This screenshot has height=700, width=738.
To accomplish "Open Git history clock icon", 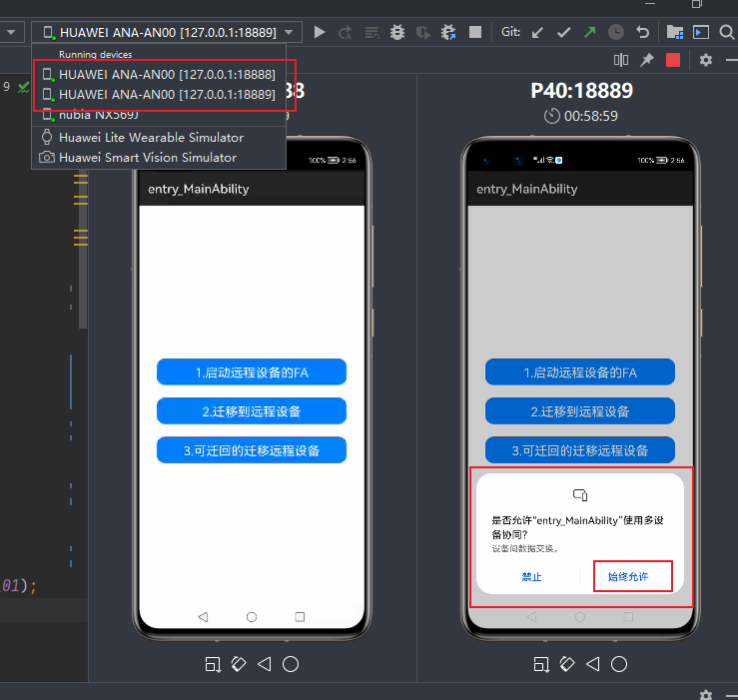I will point(616,32).
